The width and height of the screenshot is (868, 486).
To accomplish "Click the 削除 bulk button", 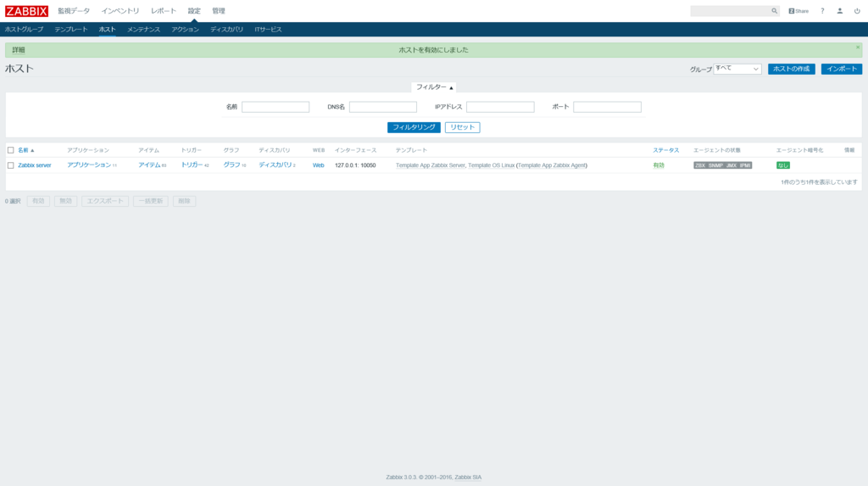I will [x=184, y=201].
